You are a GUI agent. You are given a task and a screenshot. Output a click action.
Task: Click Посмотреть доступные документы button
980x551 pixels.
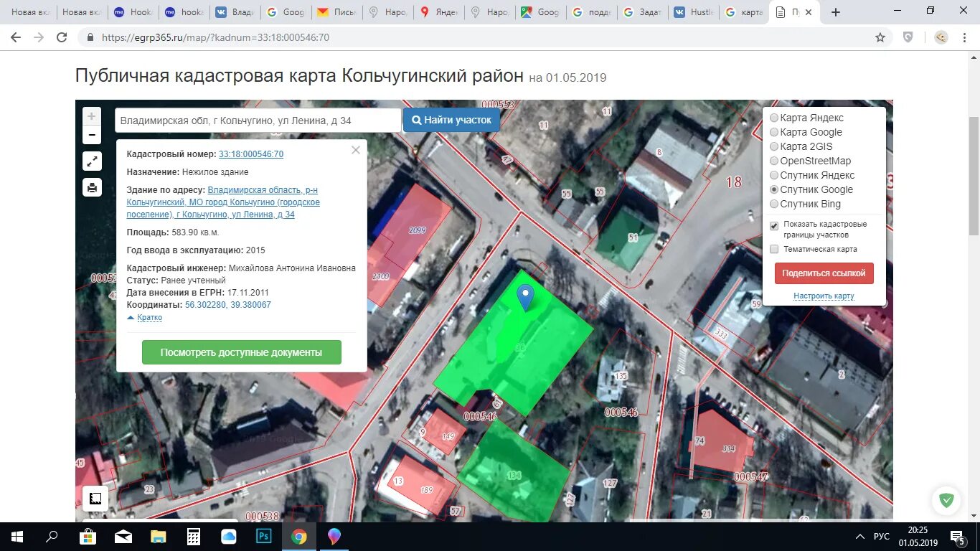coord(241,352)
